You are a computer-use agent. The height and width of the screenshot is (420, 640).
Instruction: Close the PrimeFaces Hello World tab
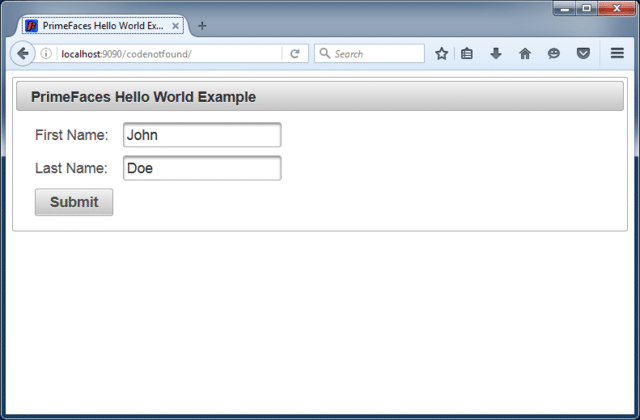tap(175, 26)
